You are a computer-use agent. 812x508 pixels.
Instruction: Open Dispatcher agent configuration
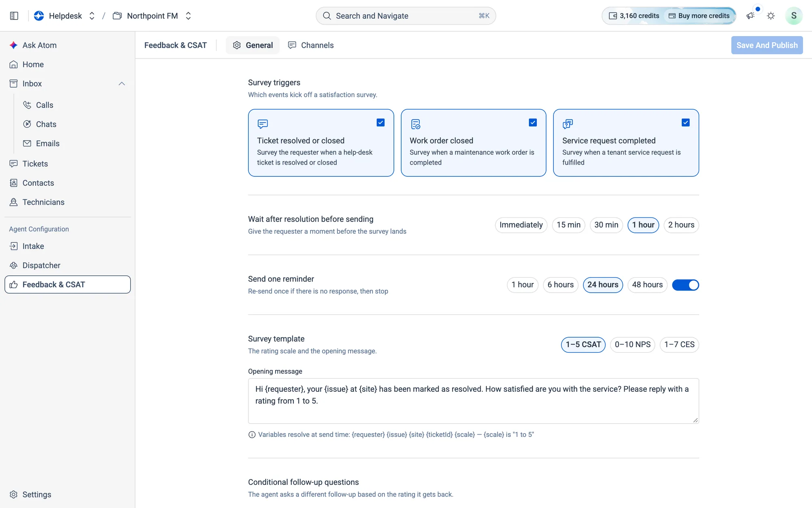coord(67,265)
